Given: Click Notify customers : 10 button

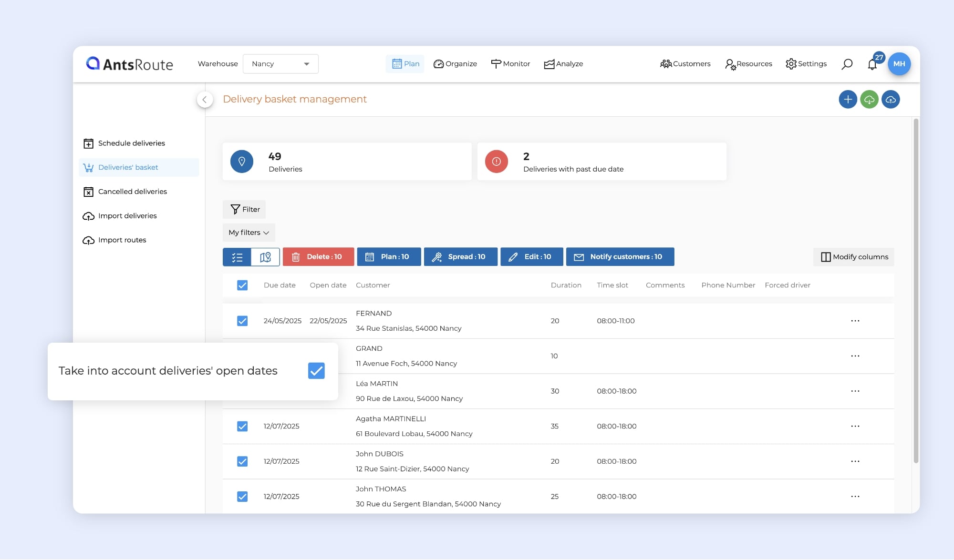Looking at the screenshot, I should coord(620,257).
